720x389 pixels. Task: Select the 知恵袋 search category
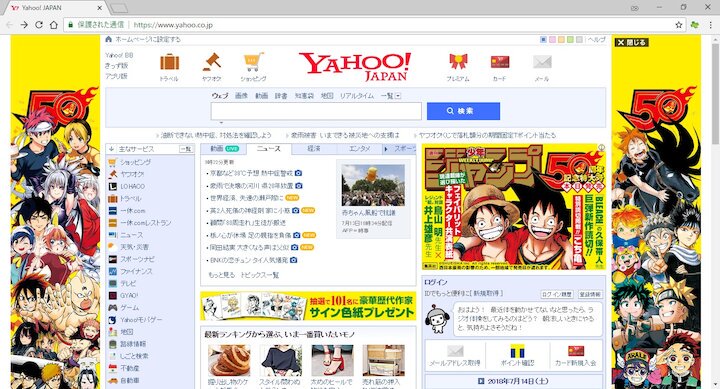pyautogui.click(x=304, y=96)
